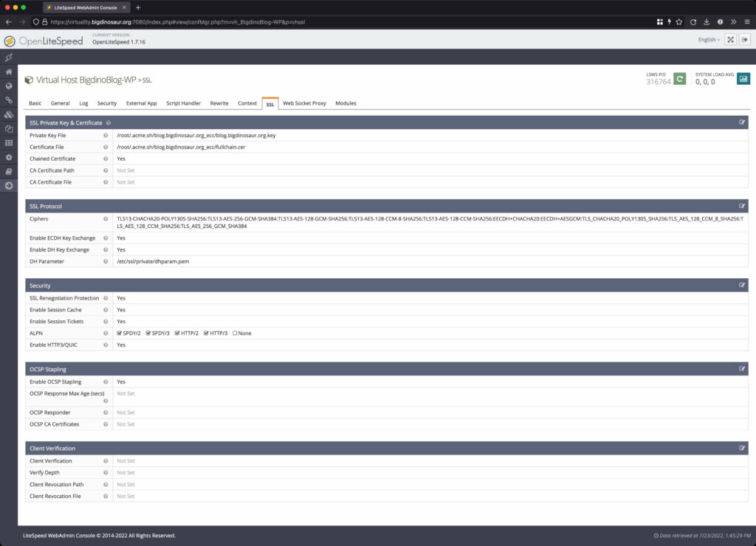This screenshot has height=546, width=756.
Task: Uncheck SPDY/2 in the ALPN row
Action: (x=118, y=333)
